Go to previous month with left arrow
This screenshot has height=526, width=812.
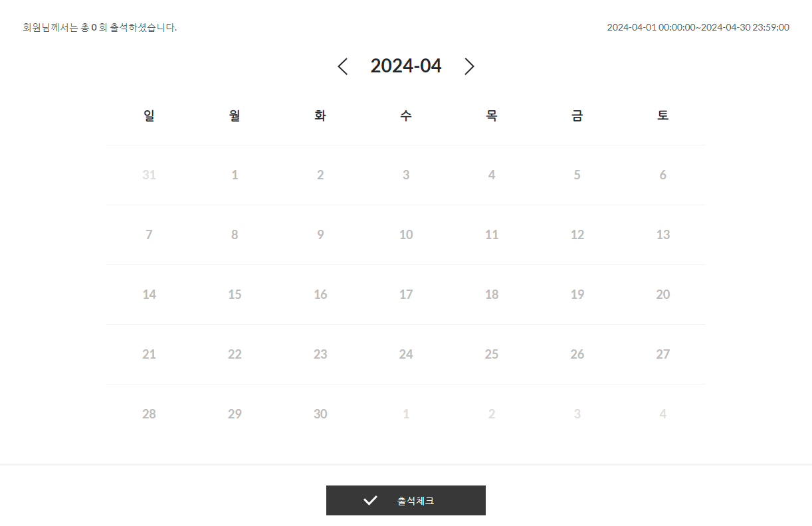coord(342,66)
